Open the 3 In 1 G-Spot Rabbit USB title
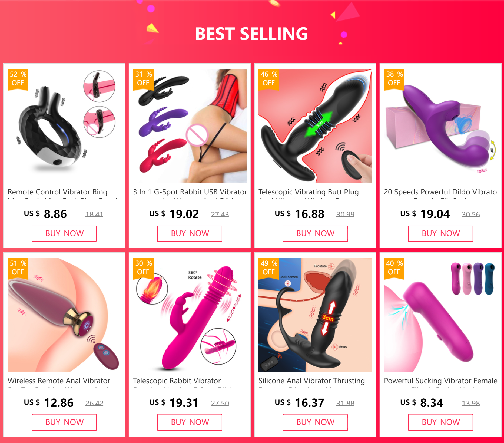The width and height of the screenshot is (504, 443). 190,192
